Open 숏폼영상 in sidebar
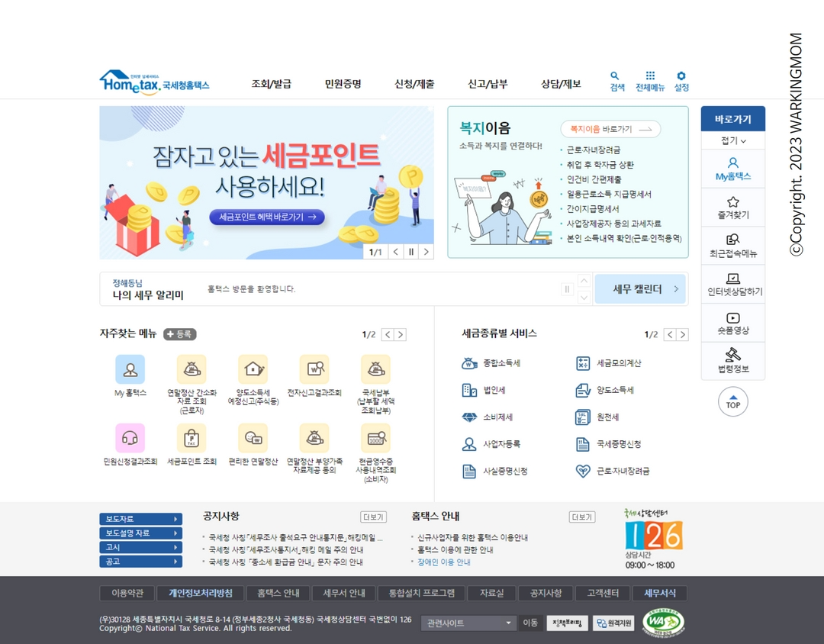The height and width of the screenshot is (644, 824). pos(733,324)
